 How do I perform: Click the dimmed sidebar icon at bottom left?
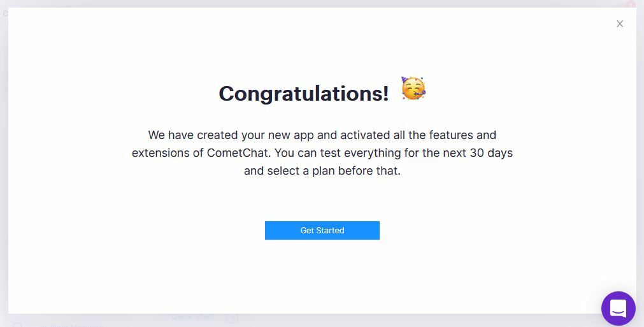18,324
